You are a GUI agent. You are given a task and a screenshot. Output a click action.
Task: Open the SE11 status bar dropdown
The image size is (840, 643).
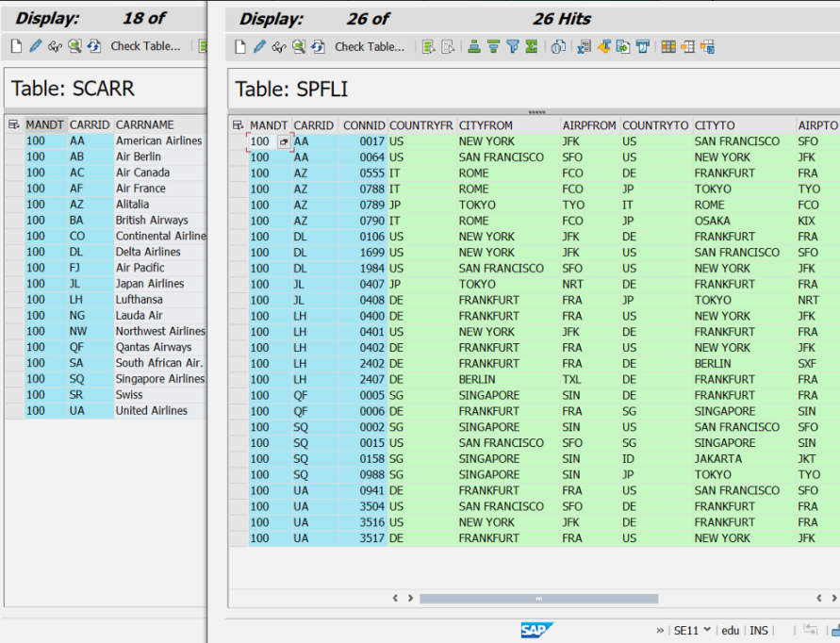point(707,630)
